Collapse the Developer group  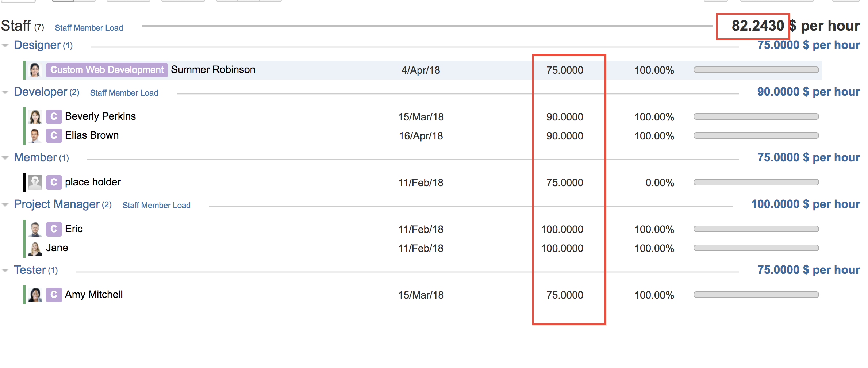[x=5, y=92]
